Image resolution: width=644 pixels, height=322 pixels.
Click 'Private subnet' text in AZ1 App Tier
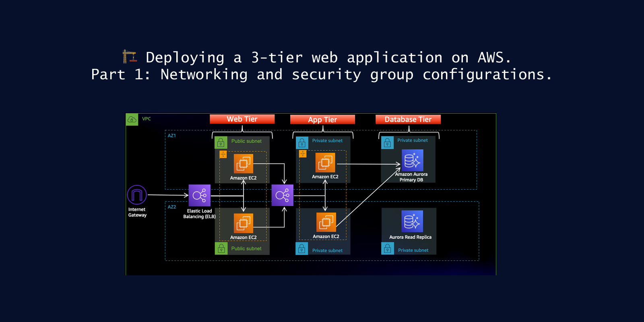[x=327, y=140]
